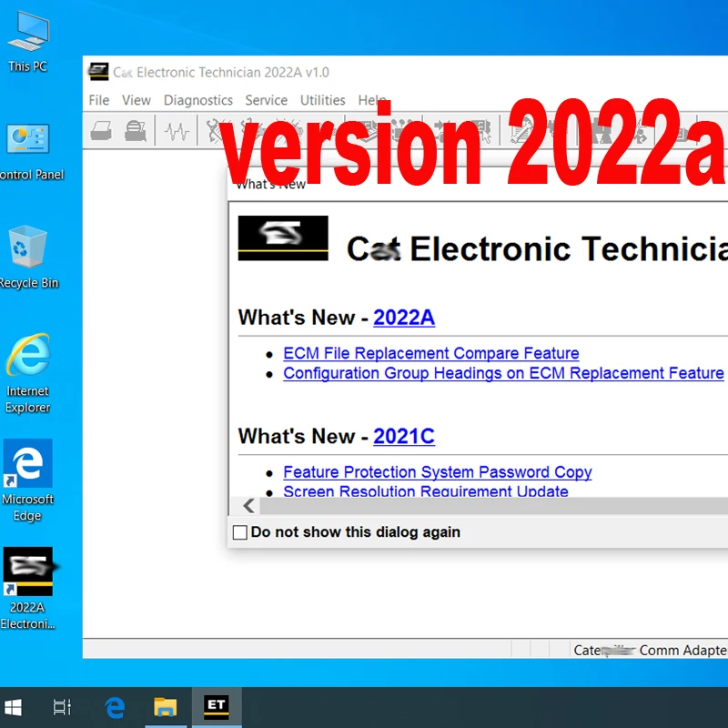Open the Windows Start menu
This screenshot has width=728, height=728.
point(13,708)
